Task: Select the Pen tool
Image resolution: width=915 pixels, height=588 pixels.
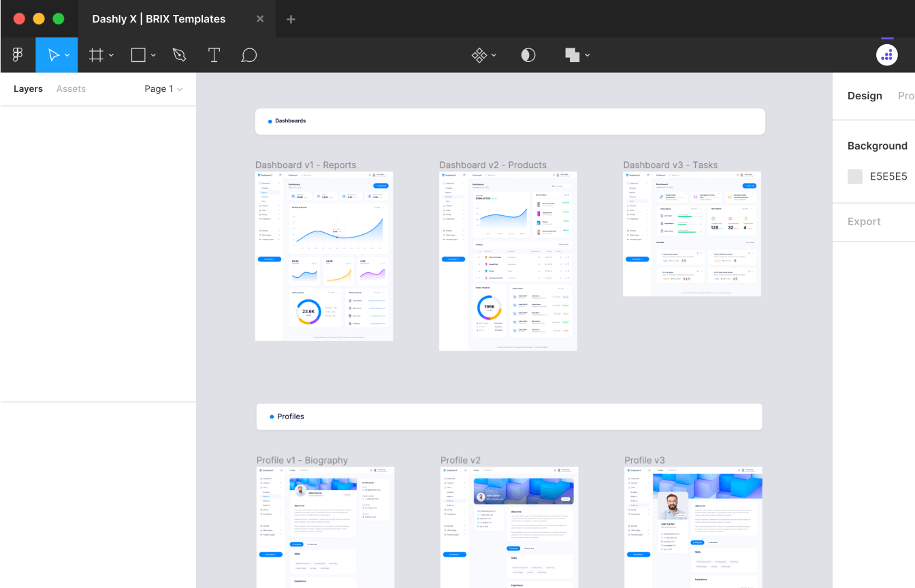Action: (x=179, y=54)
